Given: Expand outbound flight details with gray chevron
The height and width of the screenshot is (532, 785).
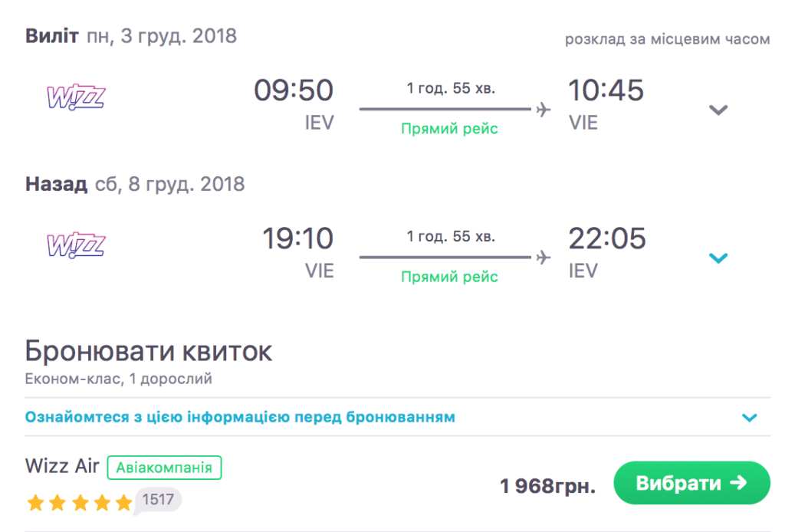Looking at the screenshot, I should (718, 110).
